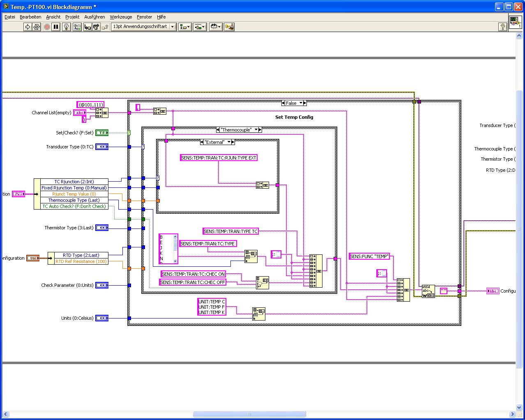Select the Check Parameter (0:Units) terminal
The image size is (525, 420).
click(102, 285)
